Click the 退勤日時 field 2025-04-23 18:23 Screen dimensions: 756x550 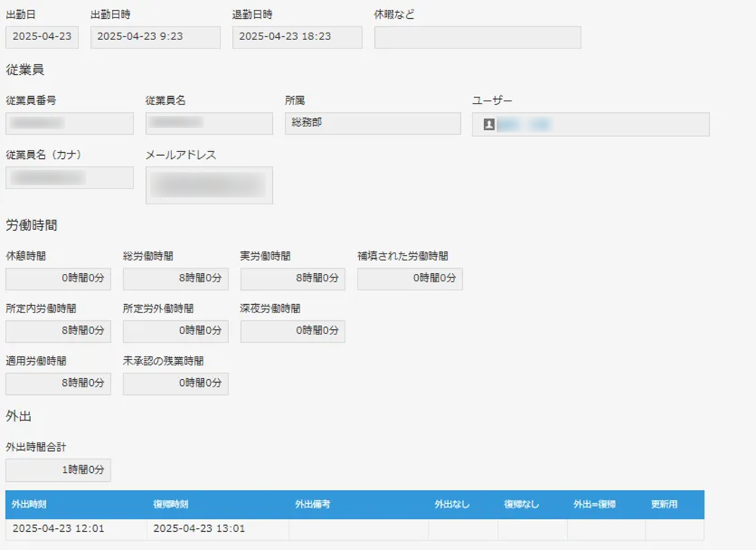297,37
